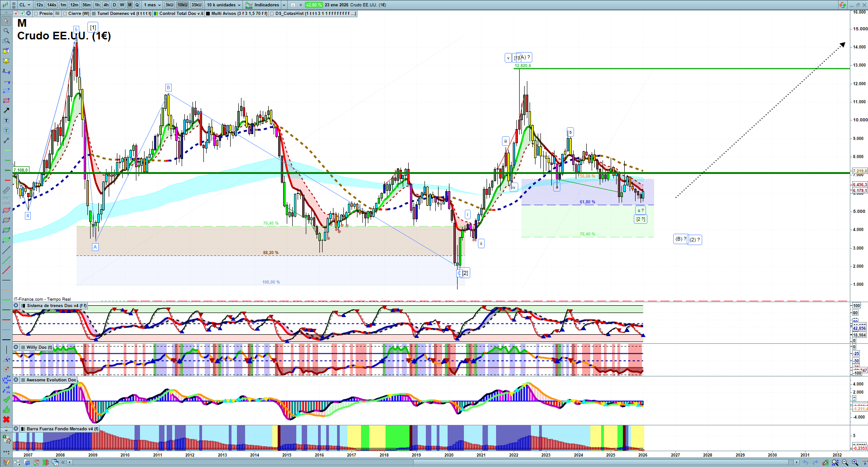Open the share icon in bottom bar
The image size is (868, 467).
[x=17, y=462]
